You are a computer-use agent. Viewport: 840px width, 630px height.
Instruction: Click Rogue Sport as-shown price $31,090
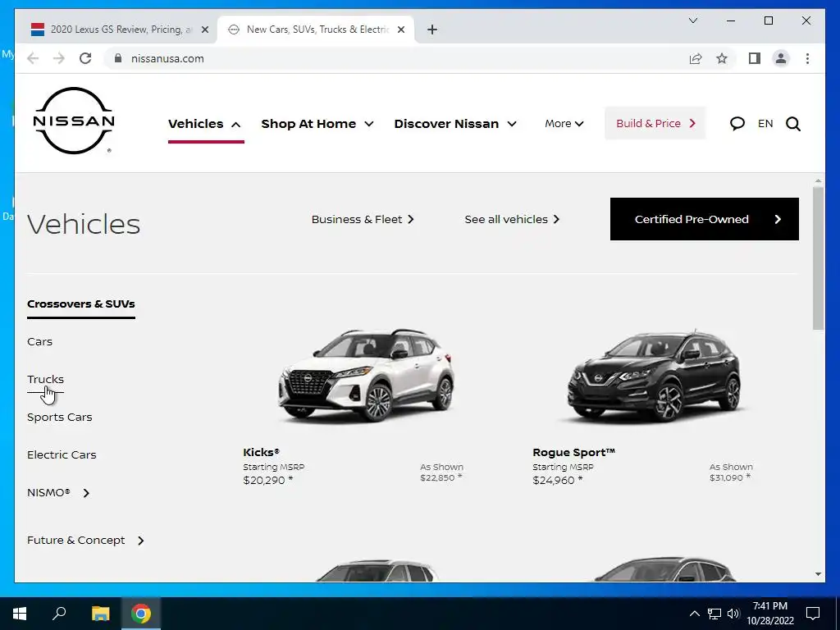(730, 477)
